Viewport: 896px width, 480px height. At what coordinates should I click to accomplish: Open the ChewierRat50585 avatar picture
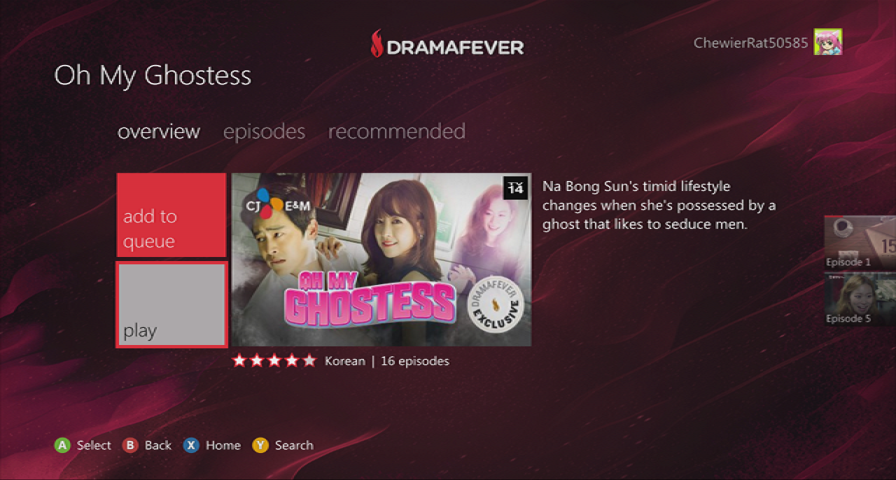pyautogui.click(x=828, y=42)
